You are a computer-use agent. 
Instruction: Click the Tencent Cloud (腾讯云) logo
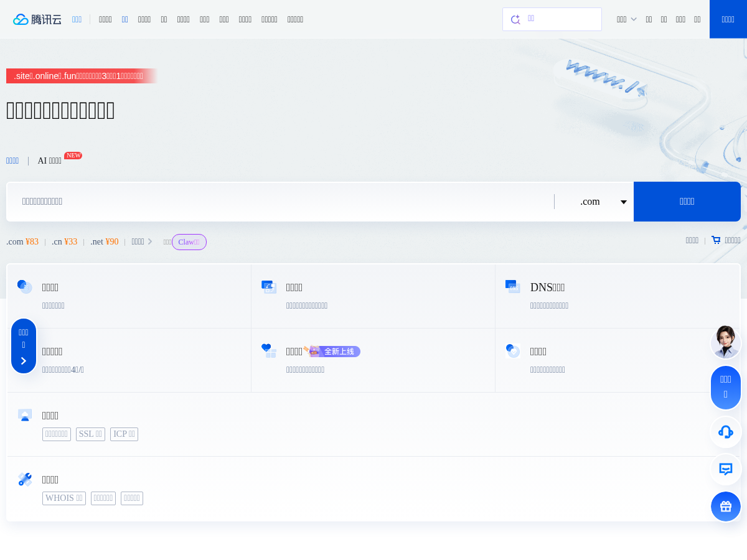click(x=37, y=19)
